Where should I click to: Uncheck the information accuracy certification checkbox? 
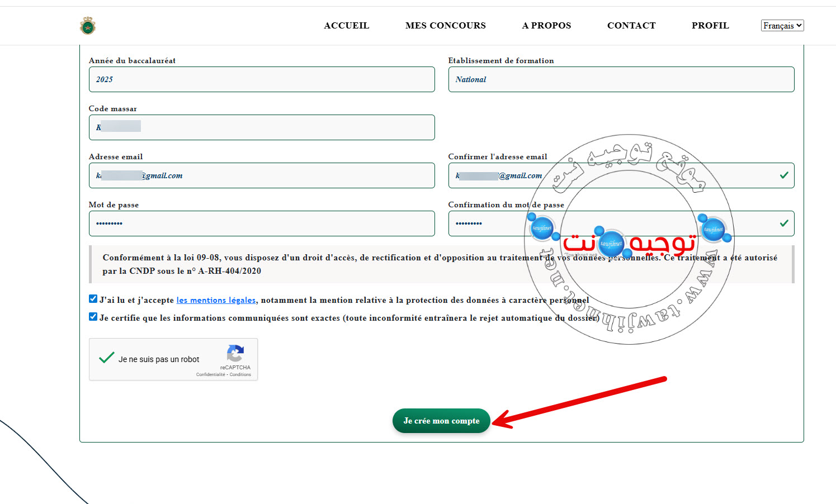(x=93, y=316)
